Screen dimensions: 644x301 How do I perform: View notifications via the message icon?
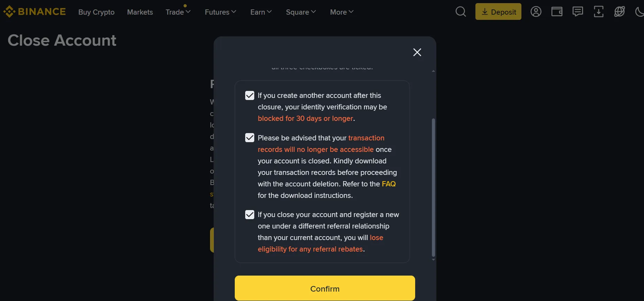pos(578,11)
